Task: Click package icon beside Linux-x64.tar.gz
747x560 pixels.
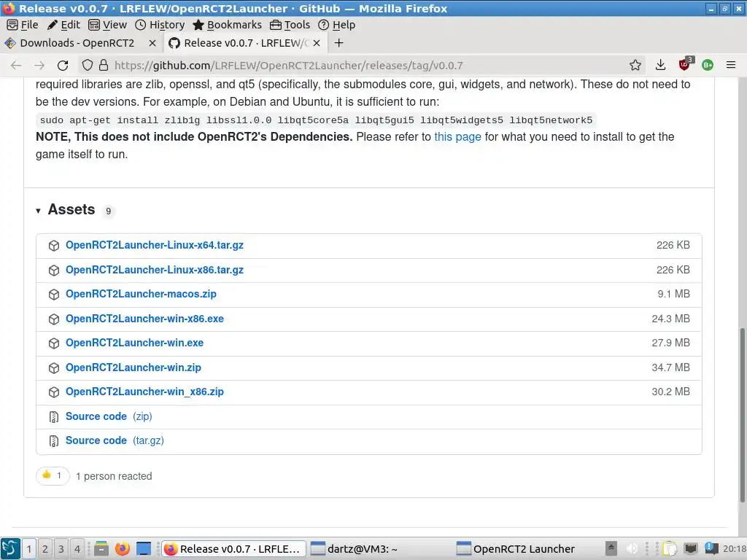Action: tap(54, 246)
